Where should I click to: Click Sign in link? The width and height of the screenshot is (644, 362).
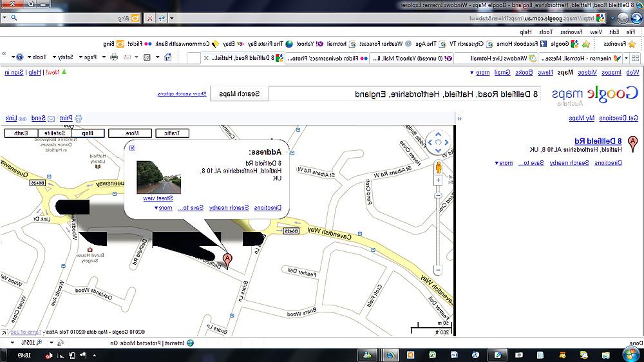point(14,73)
